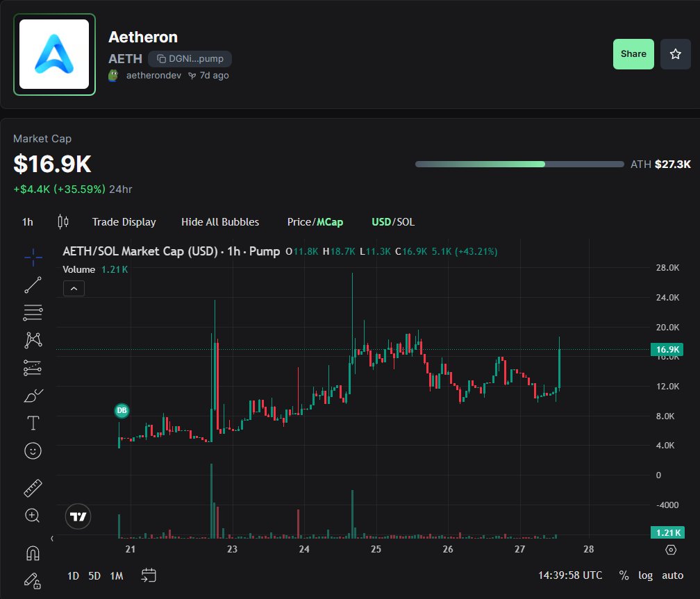This screenshot has width=700, height=599.
Task: Set the chart range to 5D
Action: point(94,576)
